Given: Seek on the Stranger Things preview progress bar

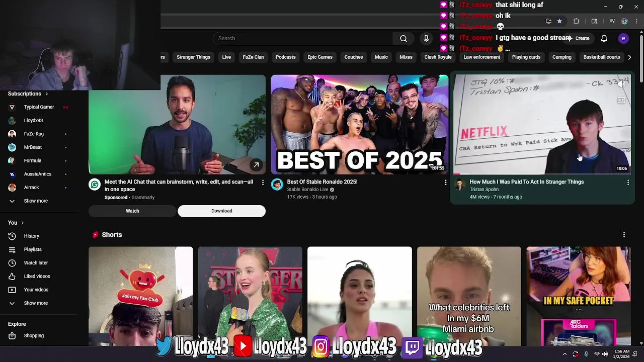Looking at the screenshot, I should coord(542,174).
